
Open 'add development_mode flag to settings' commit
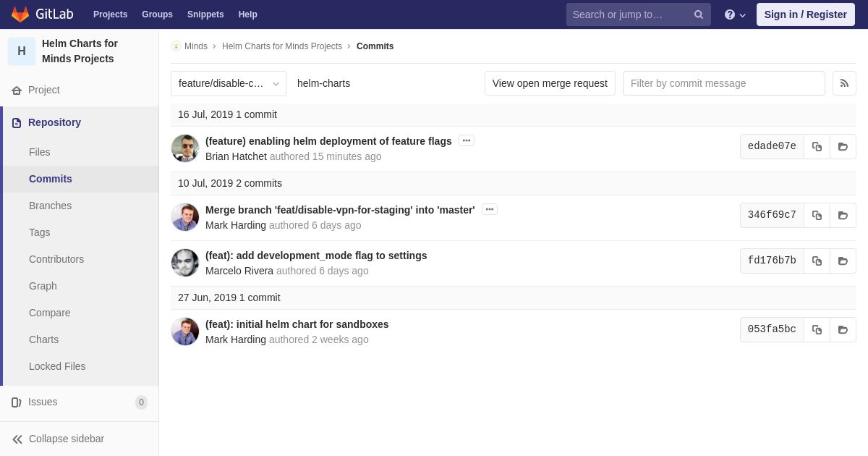(316, 256)
